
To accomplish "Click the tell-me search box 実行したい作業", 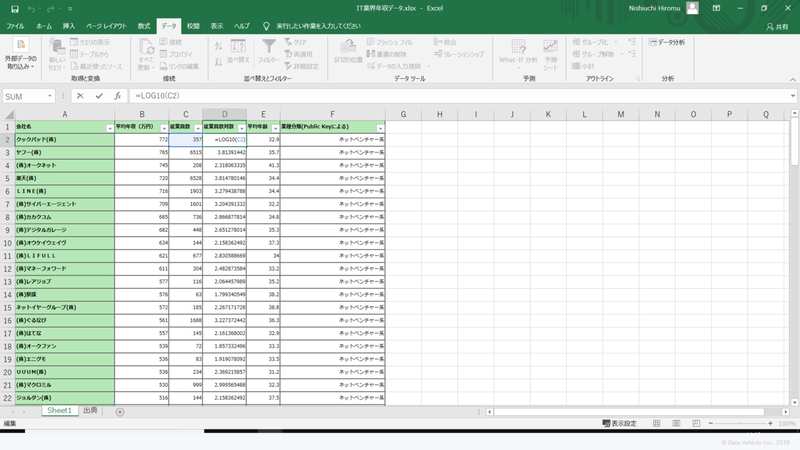I will (318, 26).
